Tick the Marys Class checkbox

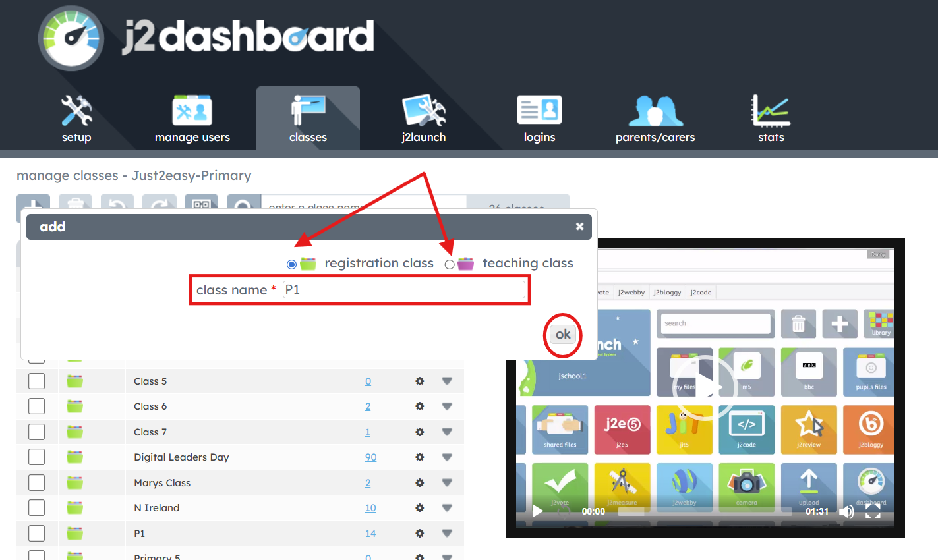(37, 483)
